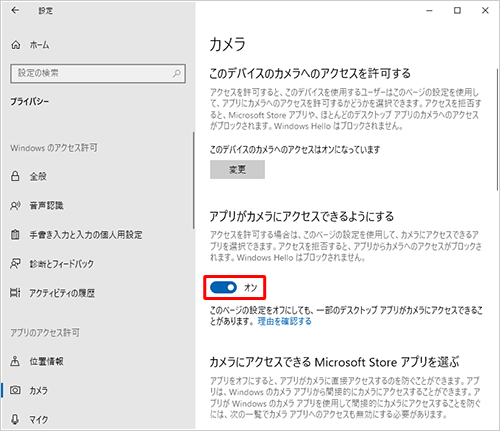
Task: Click the Home house icon
Action: pos(16,45)
